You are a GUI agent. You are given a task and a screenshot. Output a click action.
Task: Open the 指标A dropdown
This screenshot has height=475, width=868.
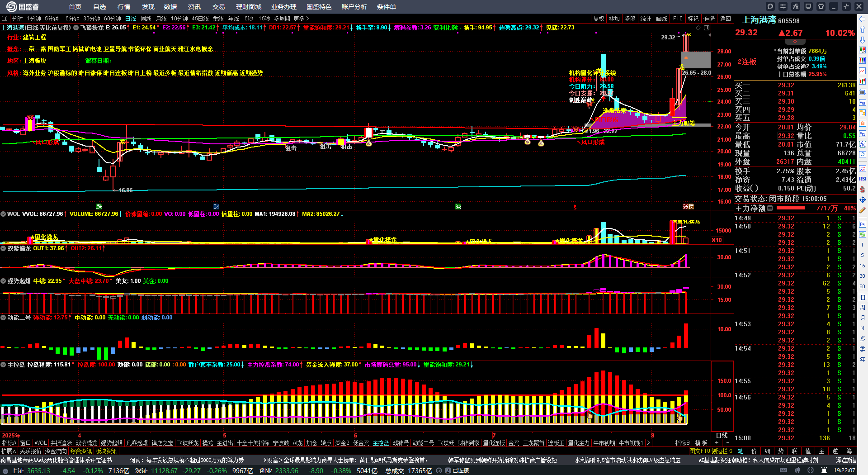click(x=9, y=443)
